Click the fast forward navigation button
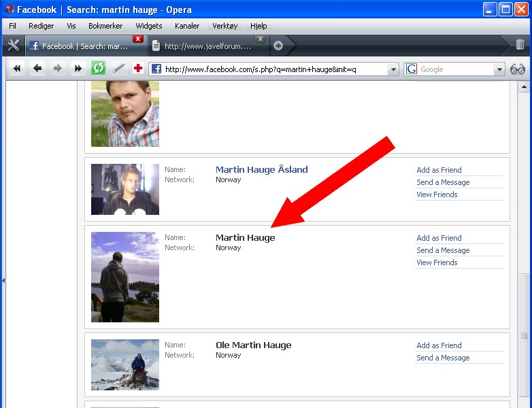 pyautogui.click(x=78, y=69)
